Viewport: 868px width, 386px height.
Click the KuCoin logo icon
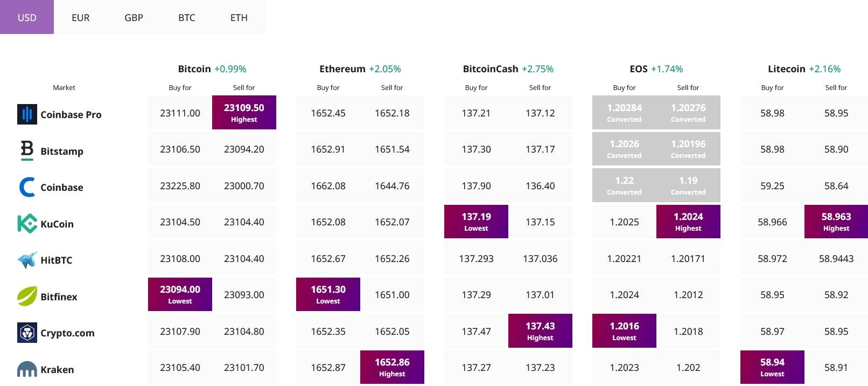click(x=27, y=224)
